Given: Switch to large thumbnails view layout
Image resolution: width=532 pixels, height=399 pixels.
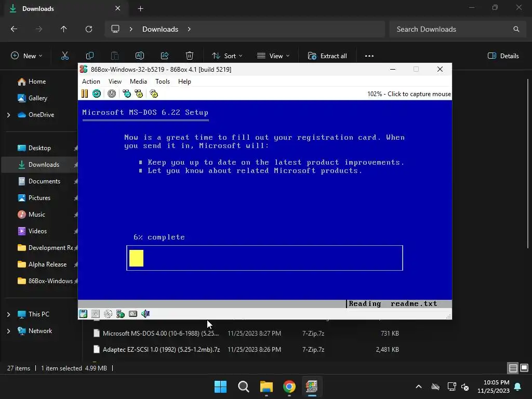Looking at the screenshot, I should point(524,368).
